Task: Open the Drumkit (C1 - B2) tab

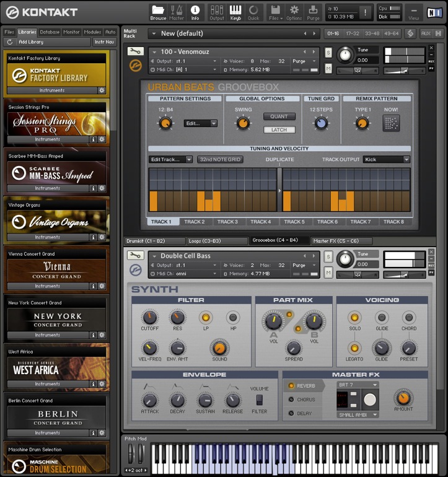Action: 155,241
